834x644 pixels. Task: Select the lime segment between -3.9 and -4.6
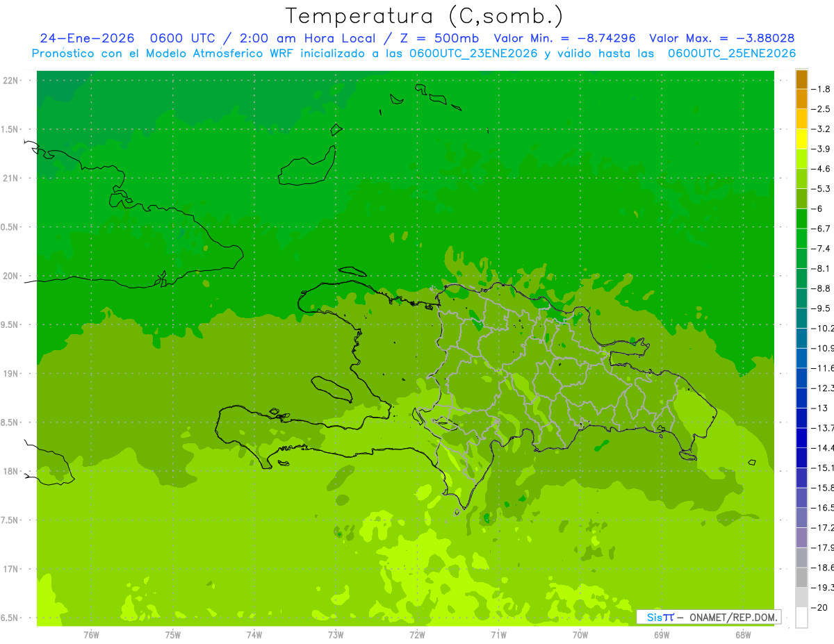(801, 159)
